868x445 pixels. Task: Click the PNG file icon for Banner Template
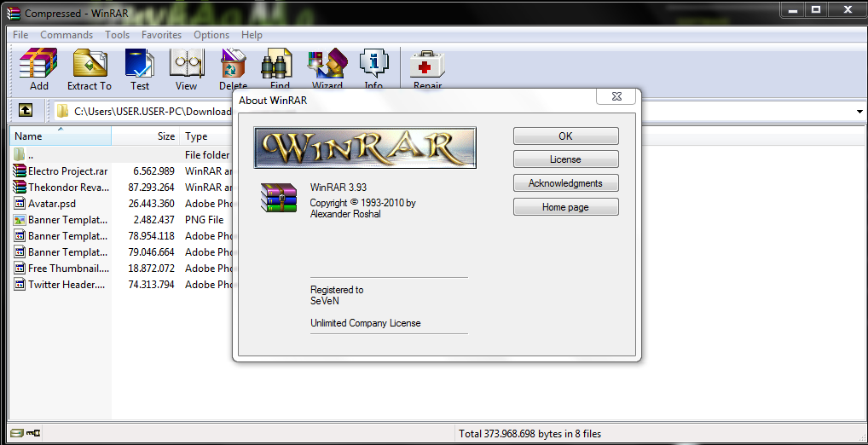[20, 220]
